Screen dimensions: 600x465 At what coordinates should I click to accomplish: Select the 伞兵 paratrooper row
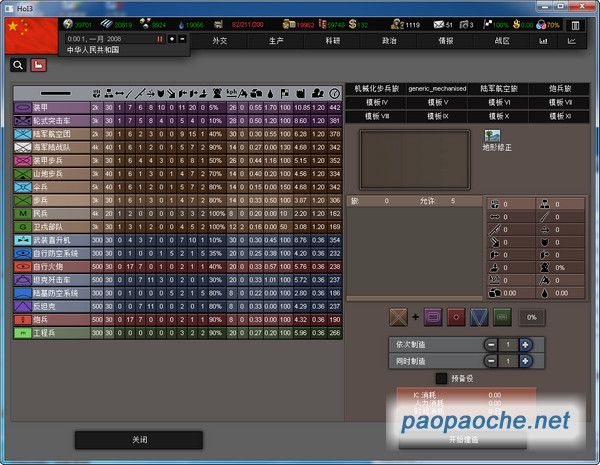pyautogui.click(x=178, y=187)
